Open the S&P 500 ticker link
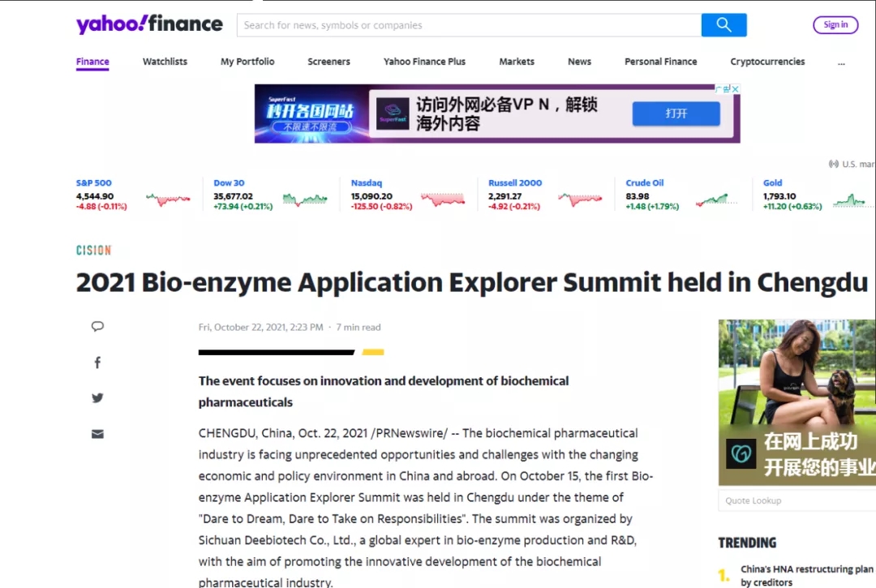 (x=94, y=183)
